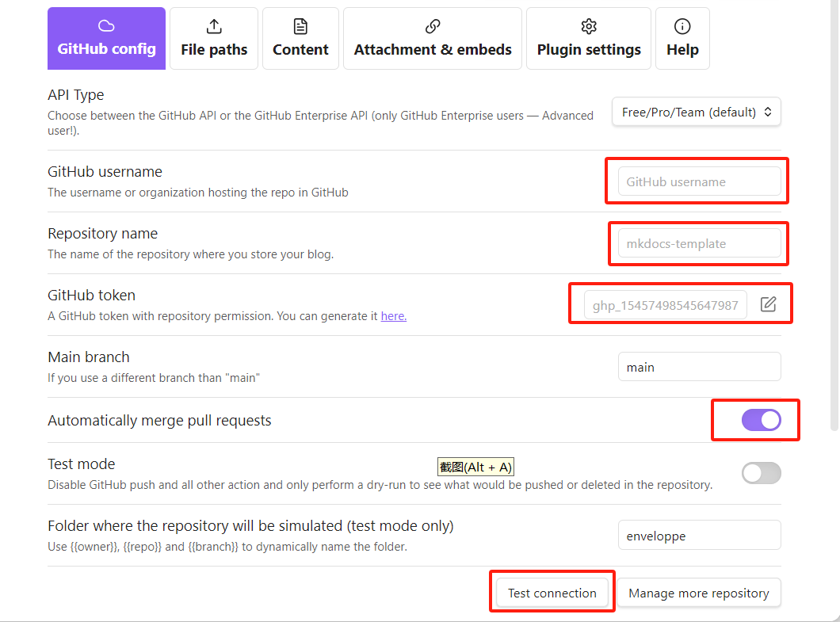This screenshot has width=840, height=622.
Task: Click the document icon above Content
Action: 300,27
